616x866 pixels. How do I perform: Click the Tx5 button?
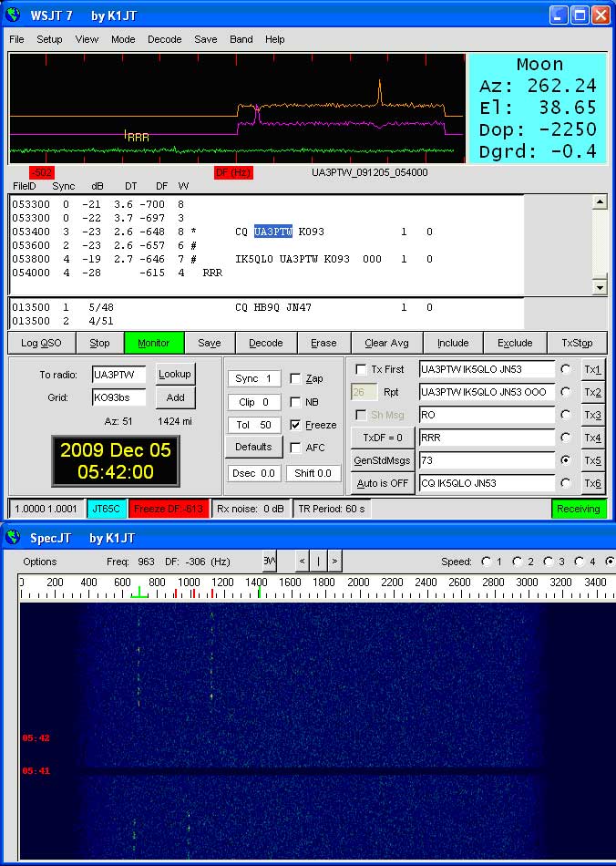coord(593,460)
